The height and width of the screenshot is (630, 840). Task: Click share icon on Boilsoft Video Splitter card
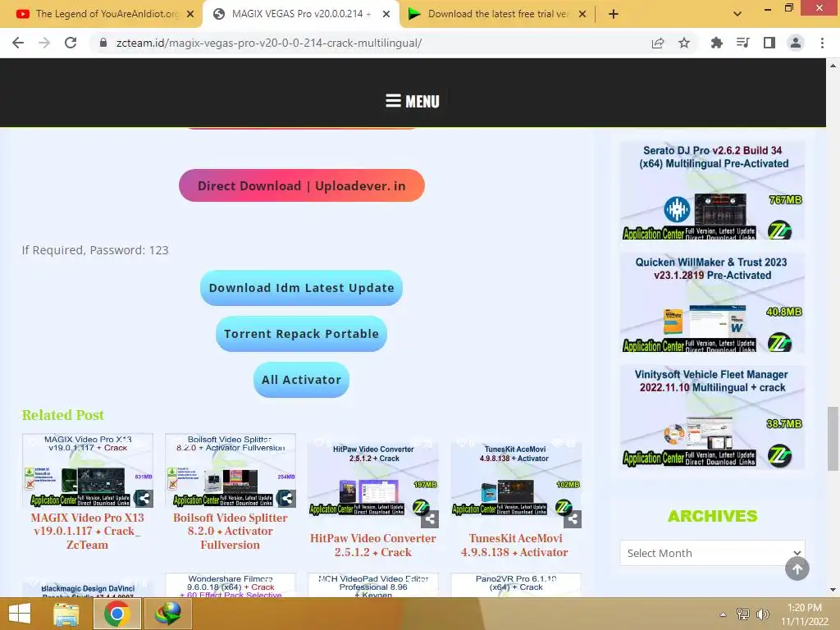(x=286, y=499)
